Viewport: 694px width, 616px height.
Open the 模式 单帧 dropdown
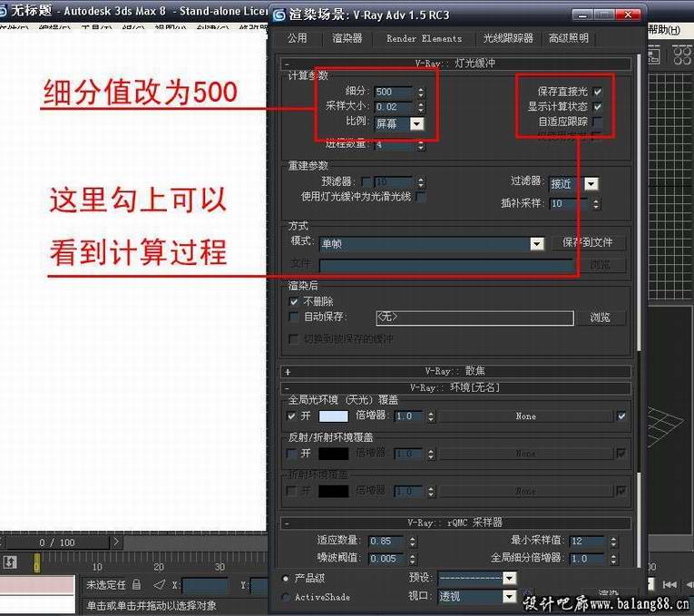537,244
